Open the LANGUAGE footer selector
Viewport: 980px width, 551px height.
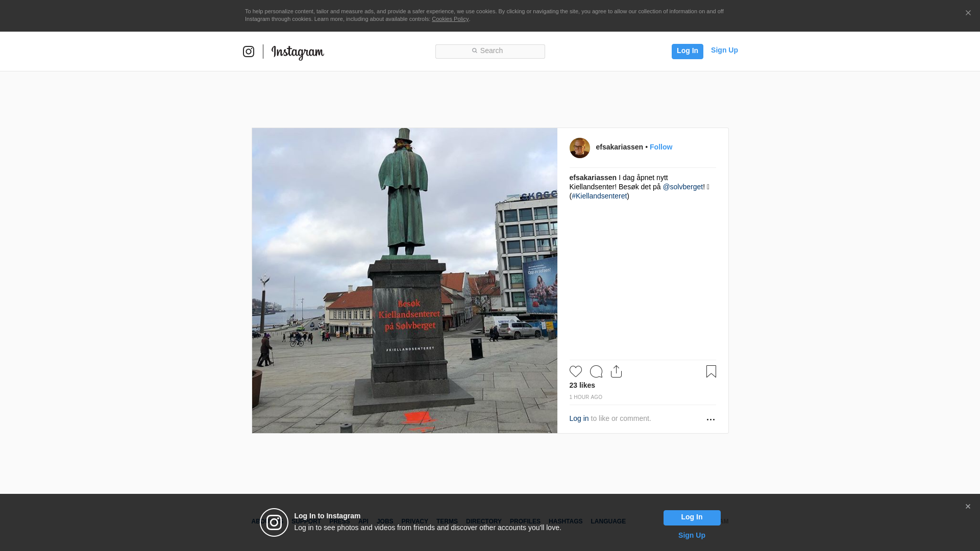[x=608, y=521]
